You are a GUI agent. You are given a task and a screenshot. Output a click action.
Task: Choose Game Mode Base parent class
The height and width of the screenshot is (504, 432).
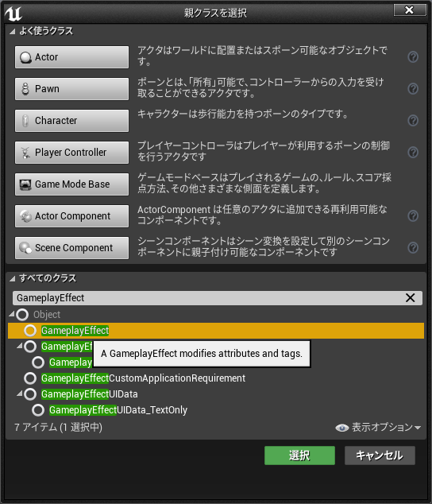(71, 184)
